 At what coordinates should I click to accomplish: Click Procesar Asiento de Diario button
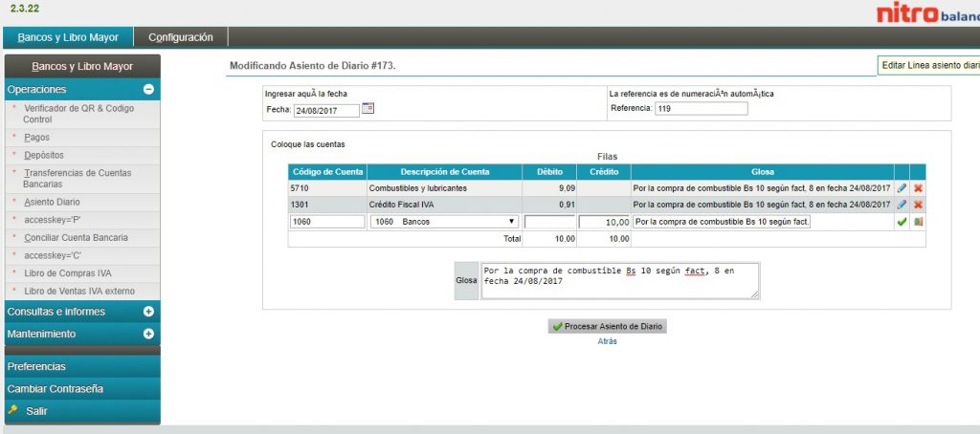pyautogui.click(x=607, y=326)
